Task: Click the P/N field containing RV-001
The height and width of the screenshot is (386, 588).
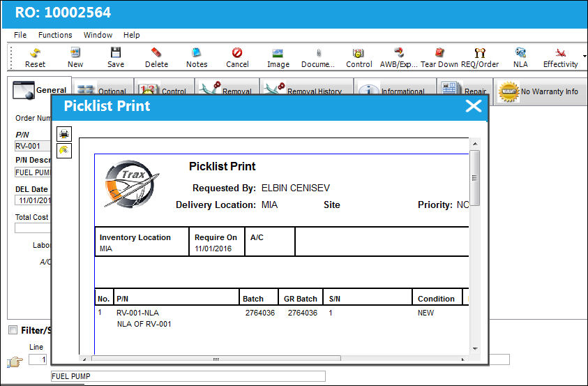Action: pos(33,146)
